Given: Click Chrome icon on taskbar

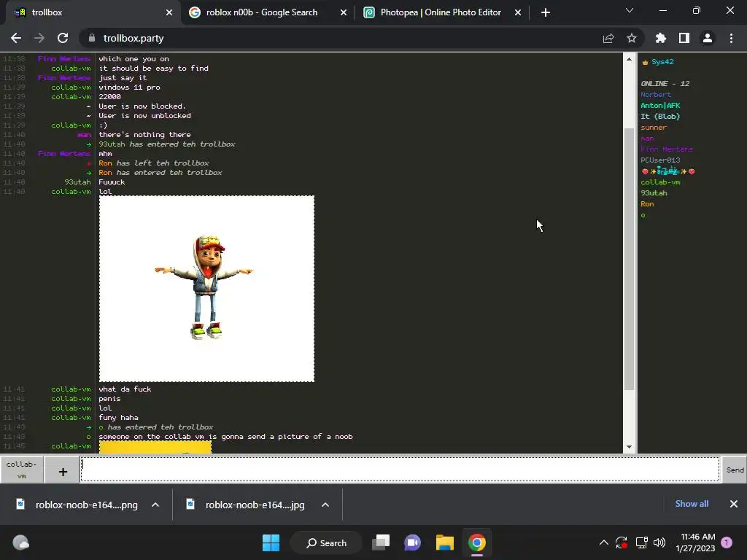Looking at the screenshot, I should click(477, 542).
